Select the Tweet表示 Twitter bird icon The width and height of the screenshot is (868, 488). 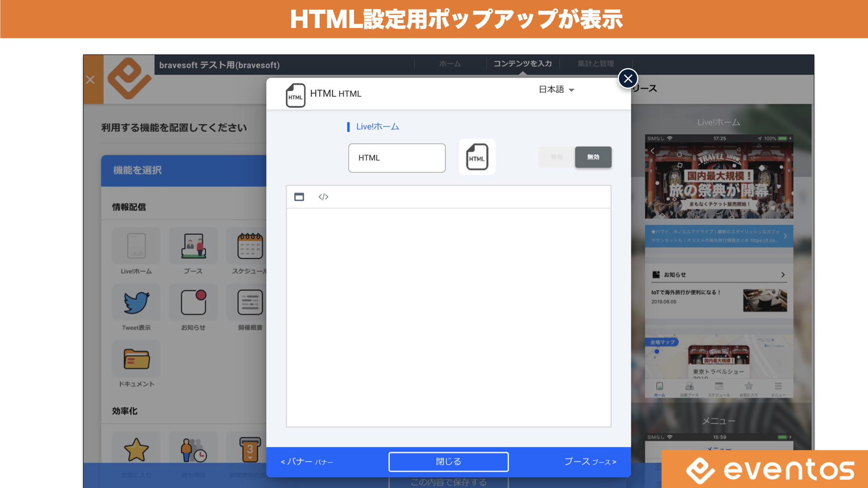(136, 302)
